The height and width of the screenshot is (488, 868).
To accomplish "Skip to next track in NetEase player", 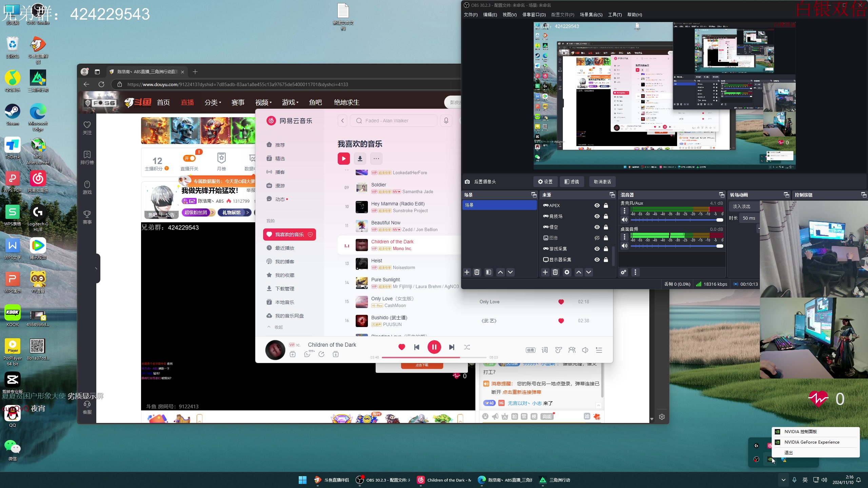I will pyautogui.click(x=452, y=347).
